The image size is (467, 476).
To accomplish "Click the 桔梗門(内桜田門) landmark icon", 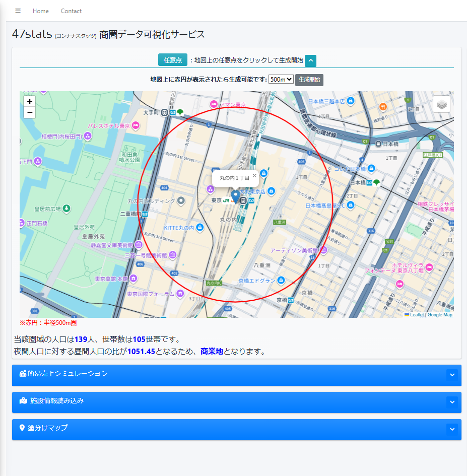I will 88,136.
